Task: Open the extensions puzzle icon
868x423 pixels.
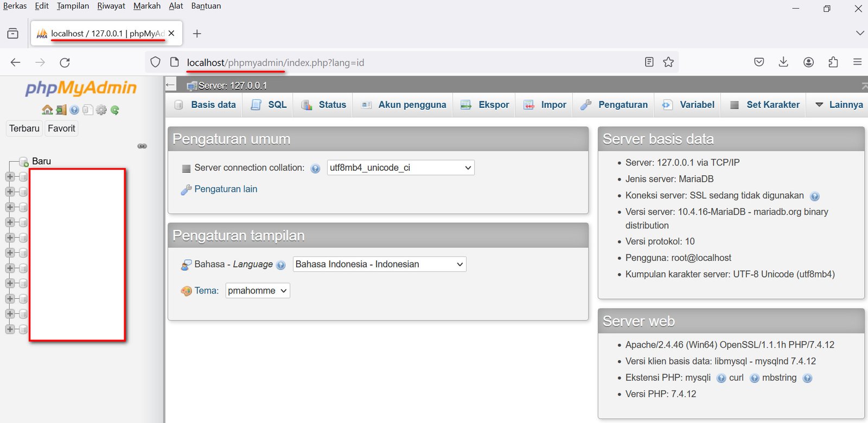Action: pos(833,62)
